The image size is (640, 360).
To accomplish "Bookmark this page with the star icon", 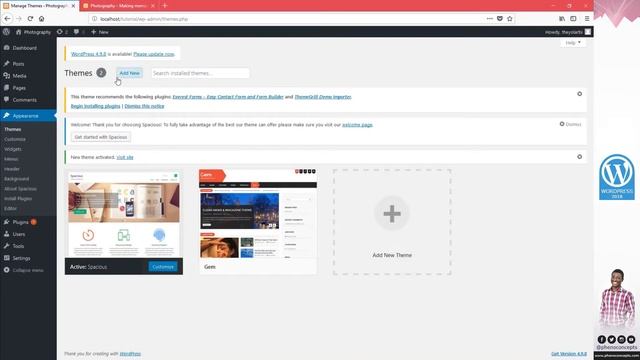I will click(510, 19).
